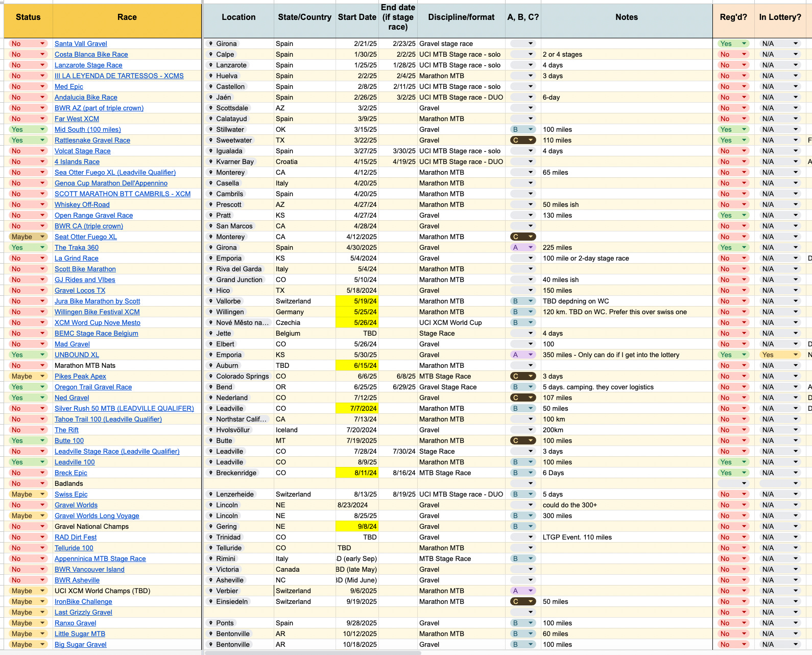Screen dimensions: 812x655
Task: Select the Location column header
Action: 238,20
